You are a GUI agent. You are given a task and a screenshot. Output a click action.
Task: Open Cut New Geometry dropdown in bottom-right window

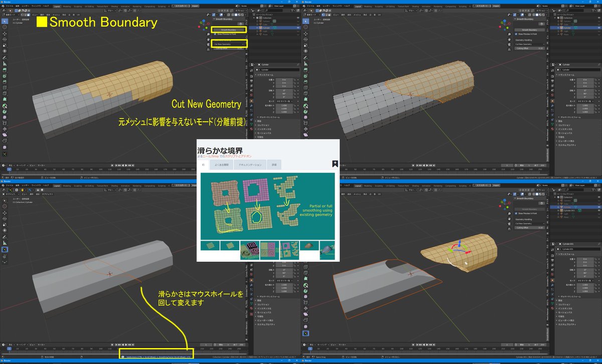point(530,224)
